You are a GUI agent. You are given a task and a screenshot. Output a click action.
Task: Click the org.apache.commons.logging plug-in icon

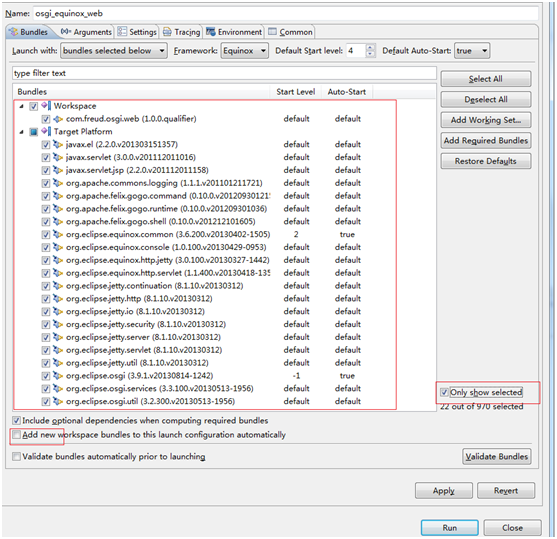(x=58, y=183)
